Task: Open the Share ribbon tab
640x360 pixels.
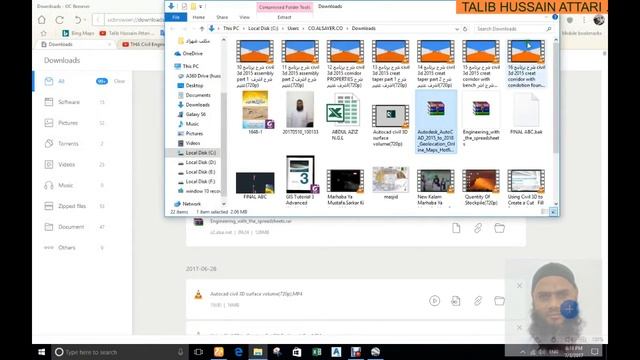Action: point(222,17)
